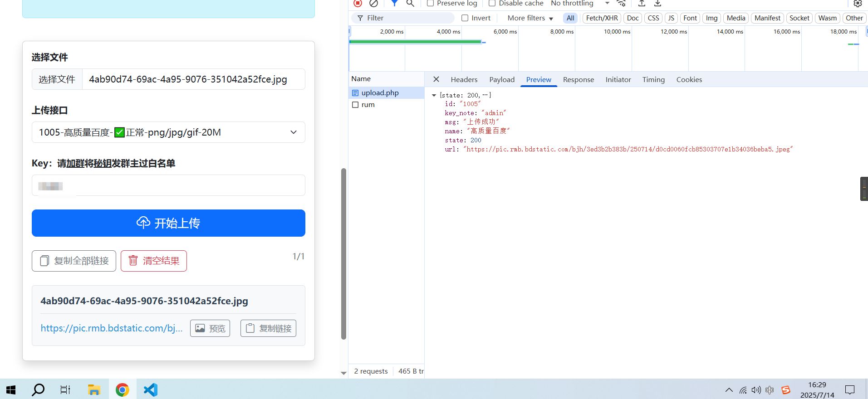Click the blue 开始上传 upload button
The image size is (868, 399).
[x=168, y=223]
